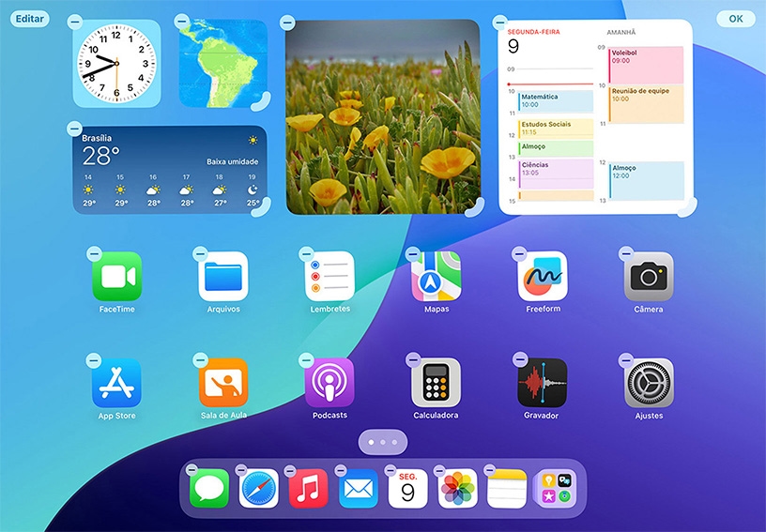The width and height of the screenshot is (766, 532).
Task: Open the Calculadora app
Action: [437, 383]
